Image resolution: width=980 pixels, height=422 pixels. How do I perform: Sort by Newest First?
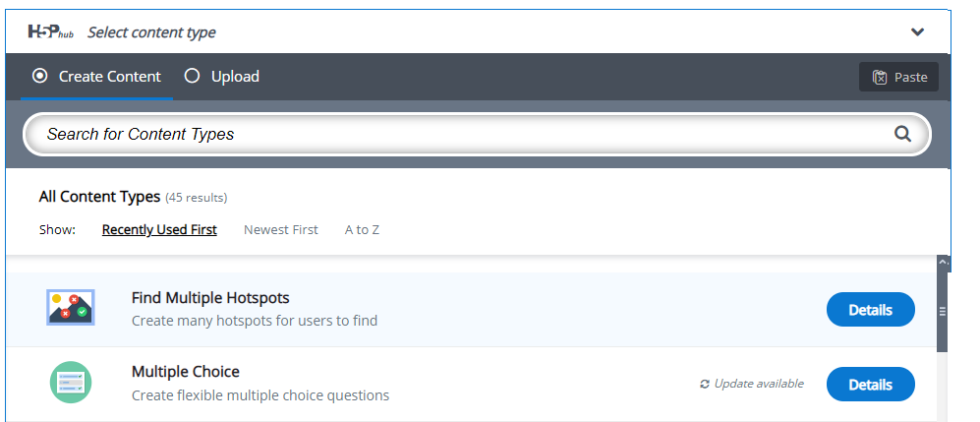point(280,230)
